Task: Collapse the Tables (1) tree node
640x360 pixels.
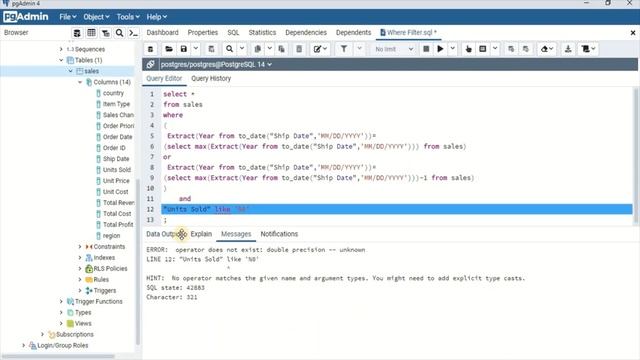Action: (61, 60)
